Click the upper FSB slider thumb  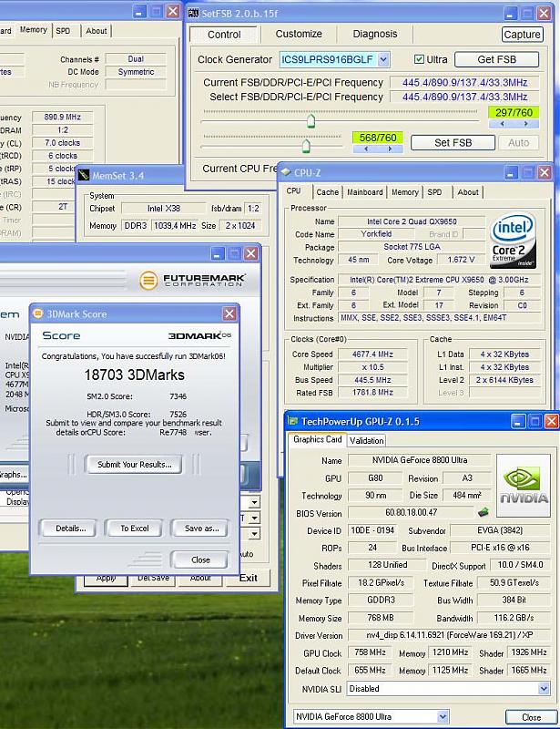click(311, 121)
